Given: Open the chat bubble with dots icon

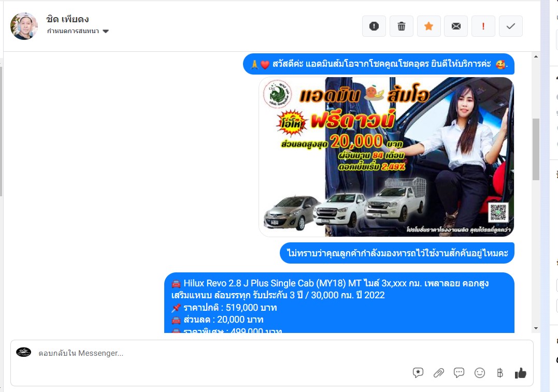Looking at the screenshot, I should [x=459, y=372].
